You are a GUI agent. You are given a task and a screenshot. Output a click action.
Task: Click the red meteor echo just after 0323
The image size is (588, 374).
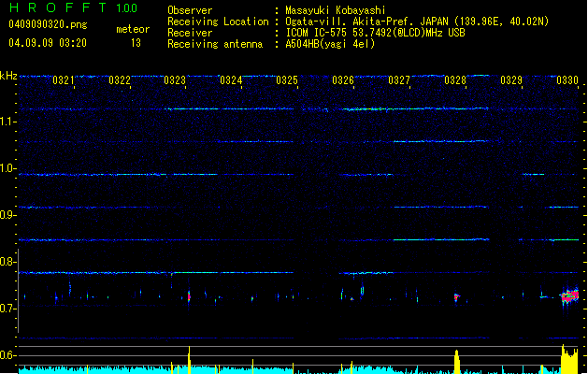click(189, 296)
